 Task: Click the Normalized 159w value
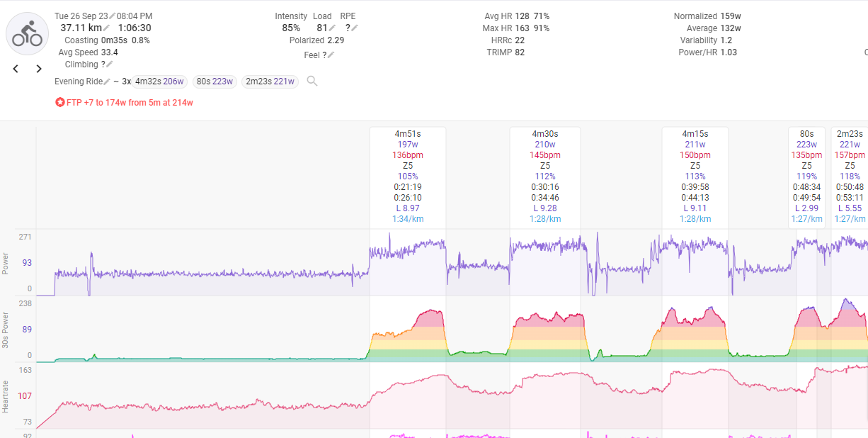tap(731, 16)
